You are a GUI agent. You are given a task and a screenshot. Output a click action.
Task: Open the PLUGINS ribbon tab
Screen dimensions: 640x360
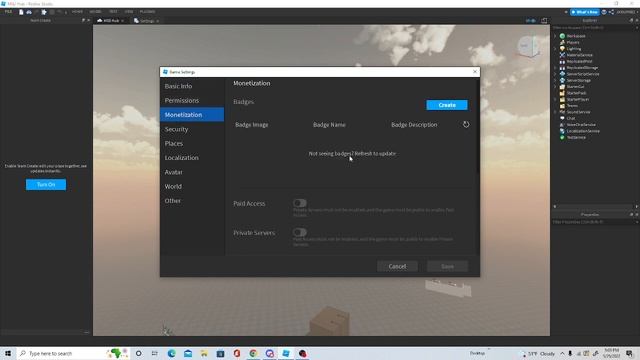tap(147, 12)
